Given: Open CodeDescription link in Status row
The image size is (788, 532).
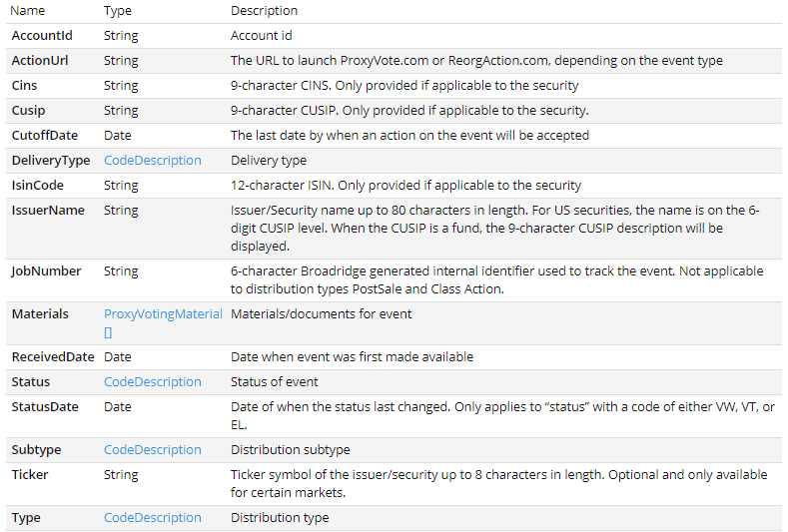Looking at the screenshot, I should click(152, 381).
